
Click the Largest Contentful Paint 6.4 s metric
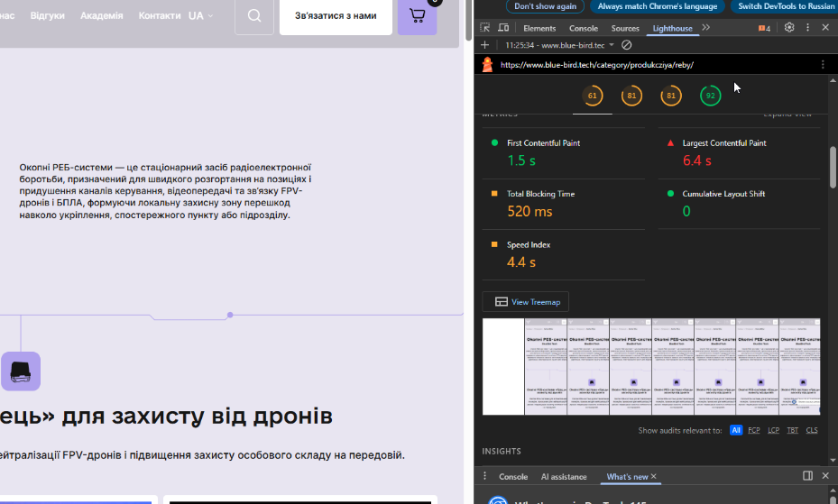pos(739,153)
